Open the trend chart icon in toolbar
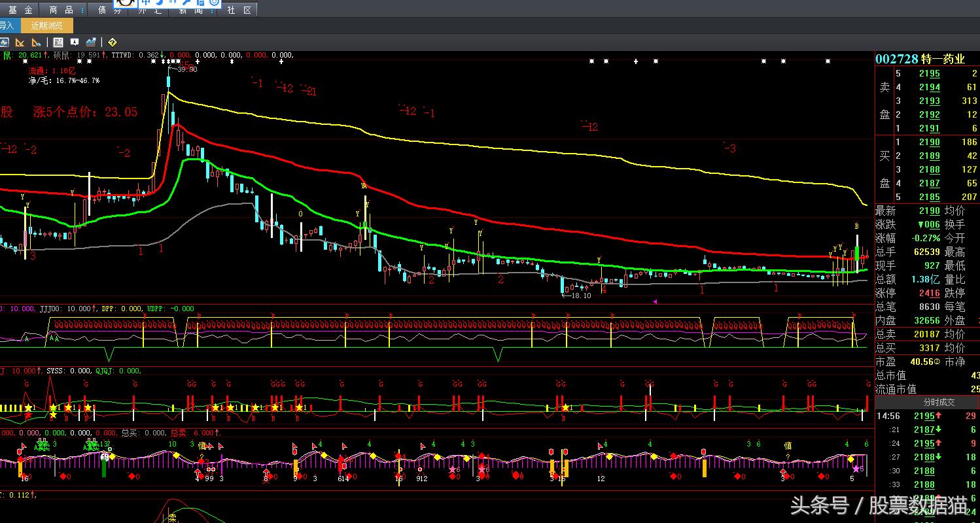 [91, 42]
